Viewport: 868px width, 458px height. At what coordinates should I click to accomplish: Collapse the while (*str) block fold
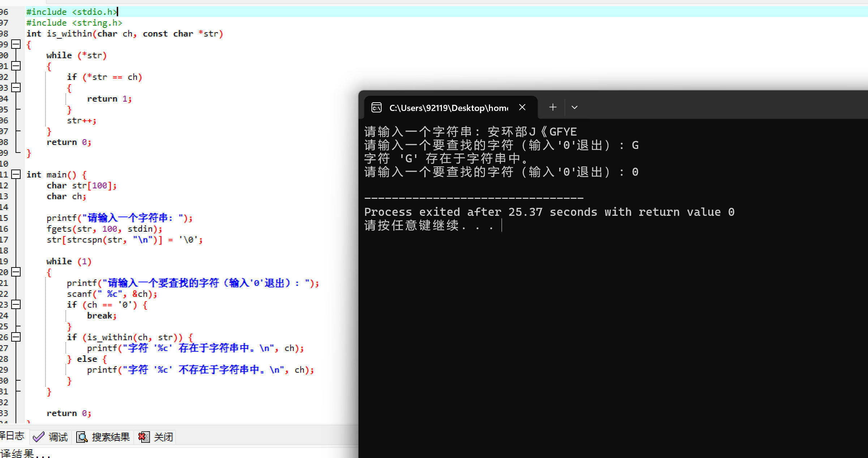pyautogui.click(x=16, y=66)
